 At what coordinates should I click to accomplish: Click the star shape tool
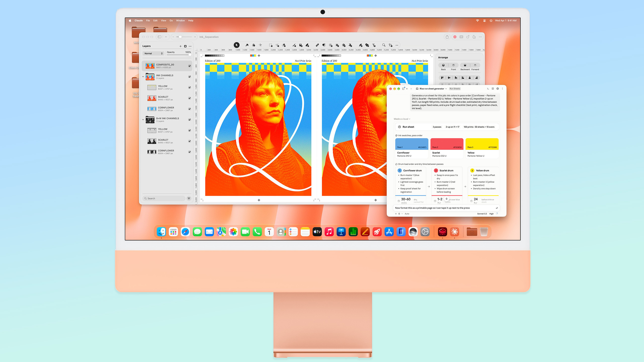tap(260, 45)
